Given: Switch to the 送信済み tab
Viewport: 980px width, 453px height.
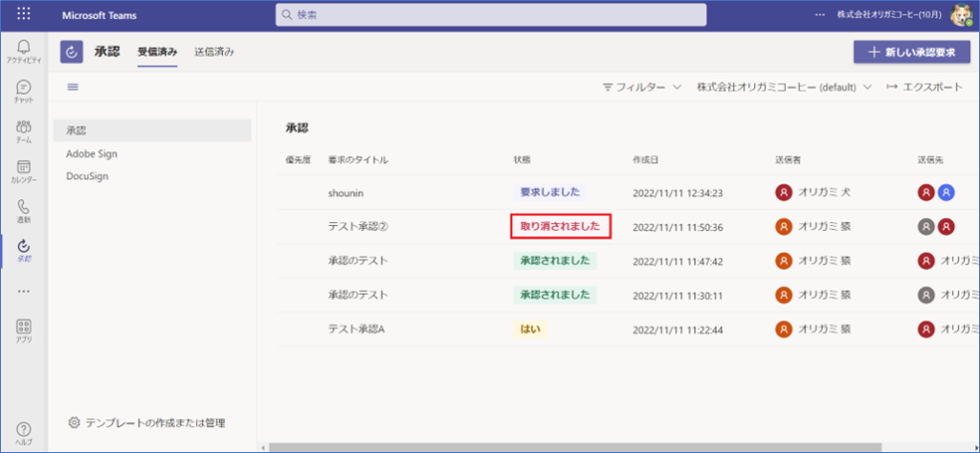Looking at the screenshot, I should 214,52.
